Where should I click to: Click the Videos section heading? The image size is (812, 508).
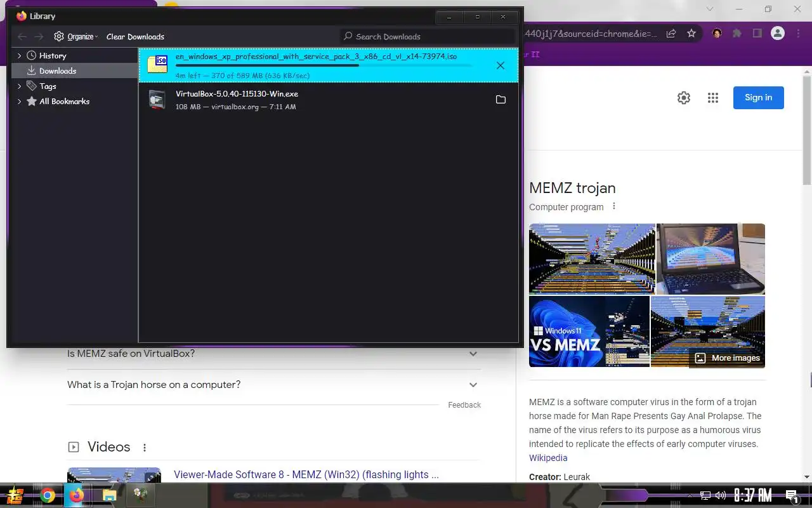[x=109, y=447]
